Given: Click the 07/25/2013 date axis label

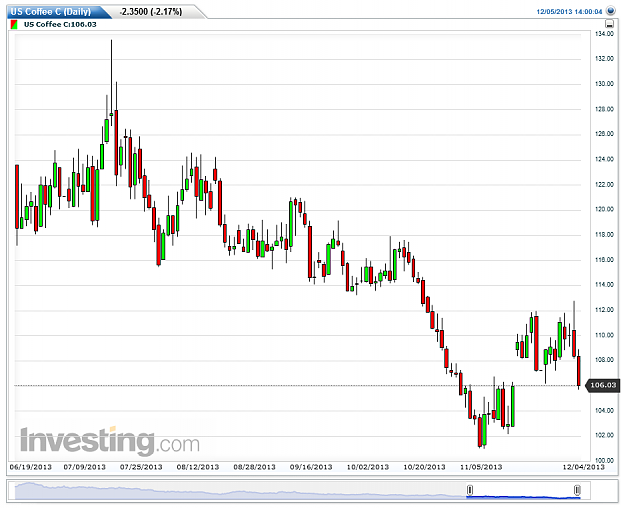Looking at the screenshot, I should [x=141, y=467].
